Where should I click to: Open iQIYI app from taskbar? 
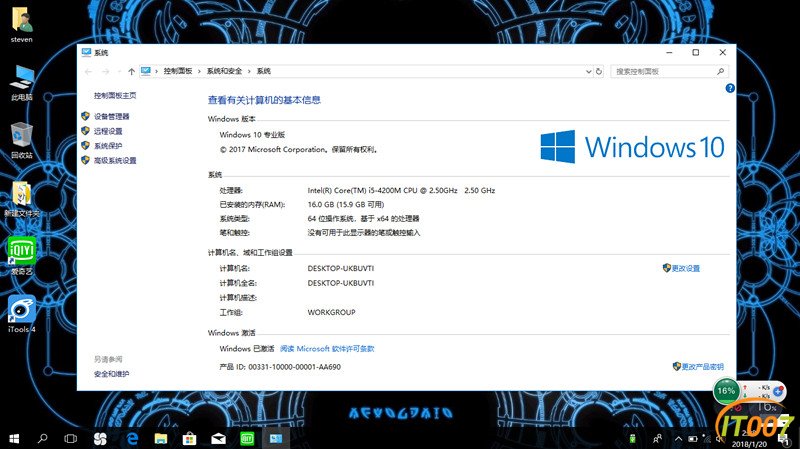(247, 439)
